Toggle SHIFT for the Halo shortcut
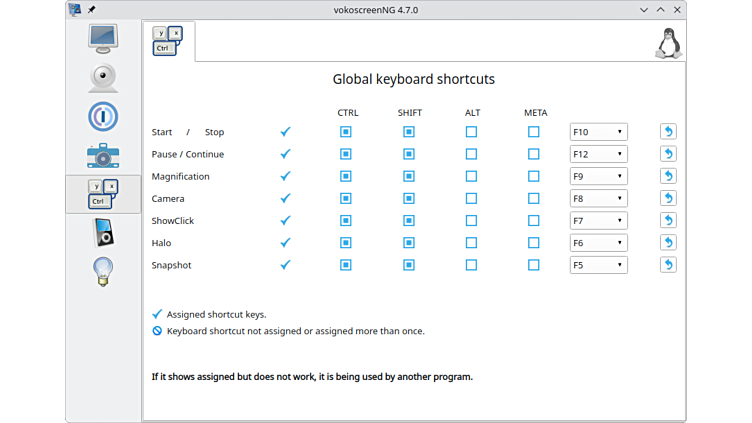Screen dimensions: 752x423 click(408, 243)
